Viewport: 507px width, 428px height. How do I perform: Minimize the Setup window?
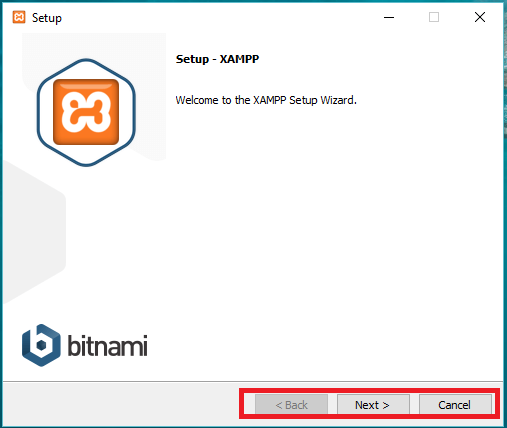[389, 17]
